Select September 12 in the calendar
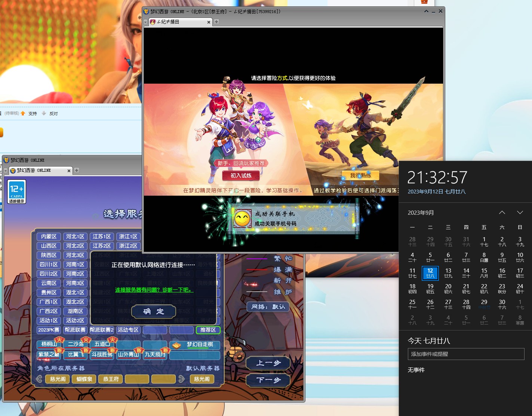 click(x=430, y=273)
